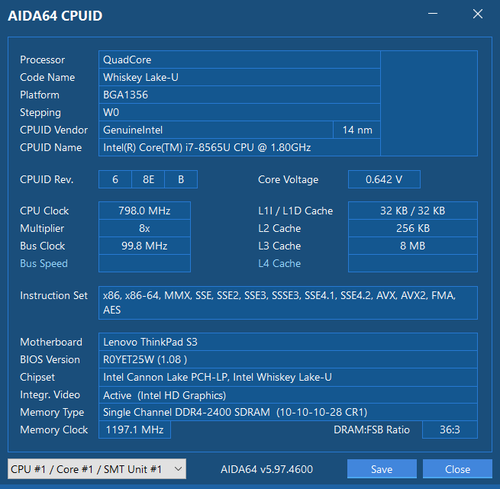The image size is (500, 489).
Task: Close the window with the X icon
Action: (x=478, y=14)
